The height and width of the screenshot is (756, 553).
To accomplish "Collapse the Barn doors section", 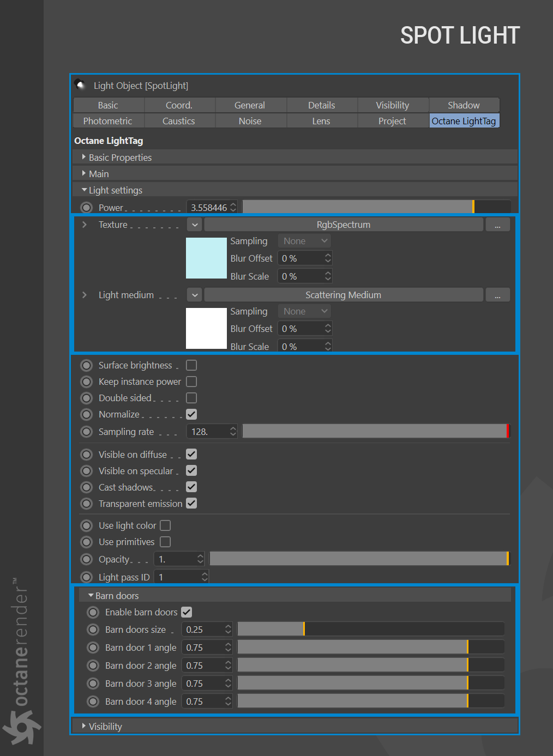I will coord(91,596).
